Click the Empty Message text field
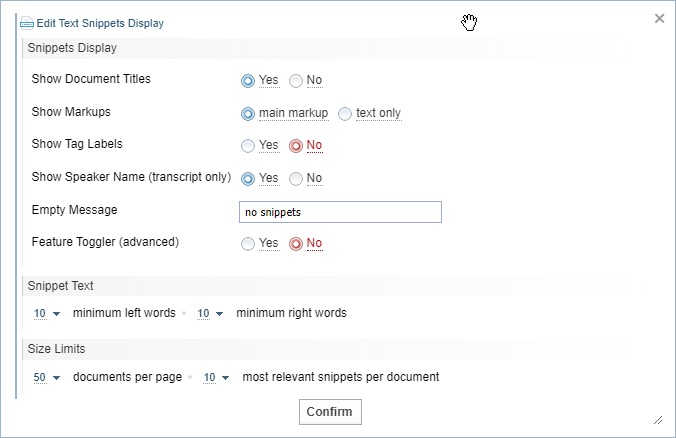The height and width of the screenshot is (438, 676). click(x=340, y=212)
